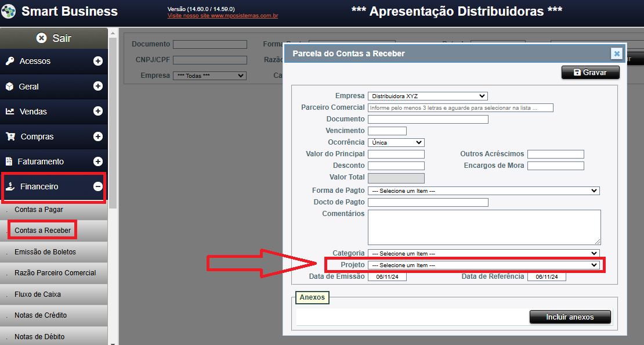The width and height of the screenshot is (644, 345).
Task: Collapse the Financeiro section minus icon
Action: 98,186
